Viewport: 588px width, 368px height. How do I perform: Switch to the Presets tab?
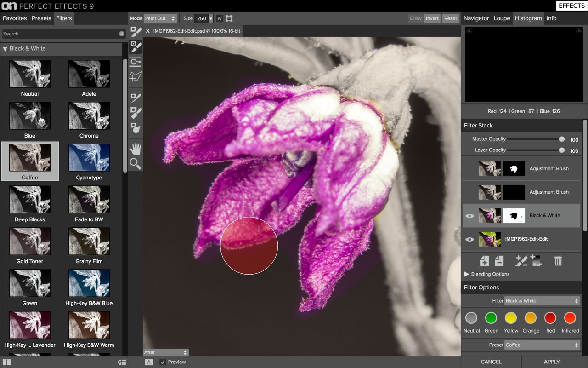tap(41, 18)
